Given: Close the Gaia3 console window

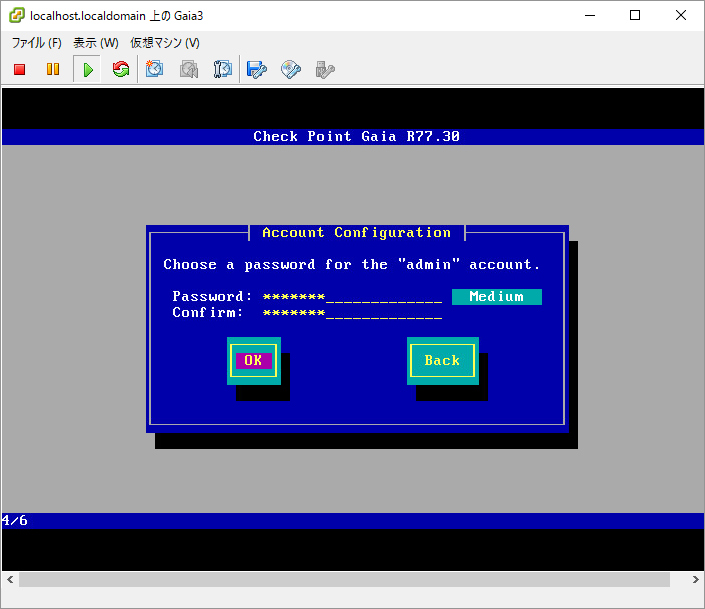Looking at the screenshot, I should [681, 15].
